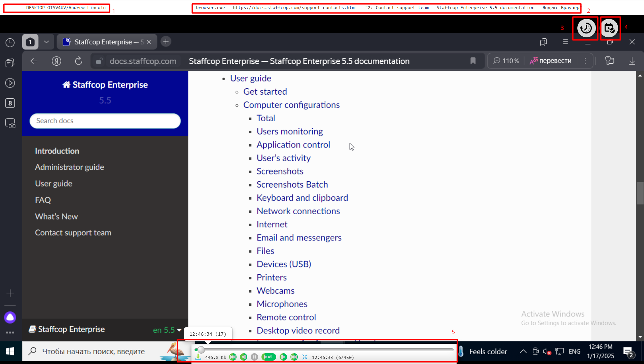Viewport: 644px width, 364px height.
Task: Click the Search docs input field
Action: tap(105, 121)
